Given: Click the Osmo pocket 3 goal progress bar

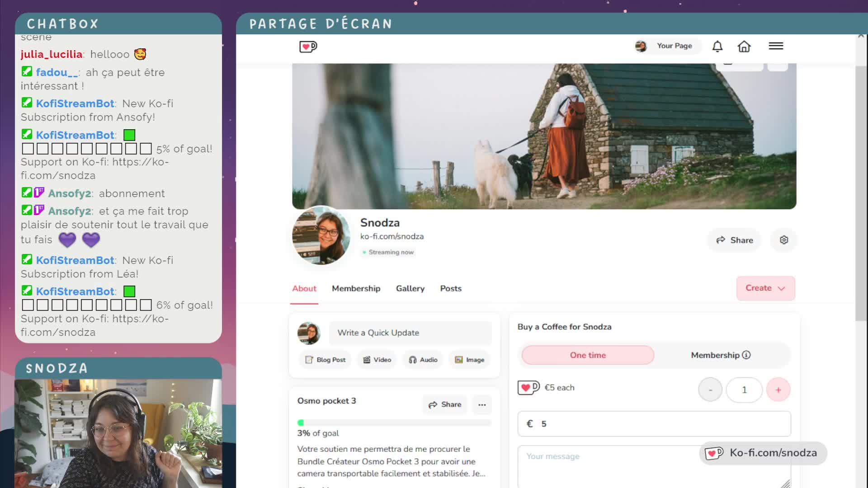Looking at the screenshot, I should [394, 422].
